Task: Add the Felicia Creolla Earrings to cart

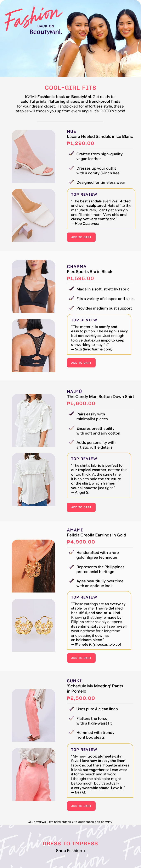Action: pos(81,658)
